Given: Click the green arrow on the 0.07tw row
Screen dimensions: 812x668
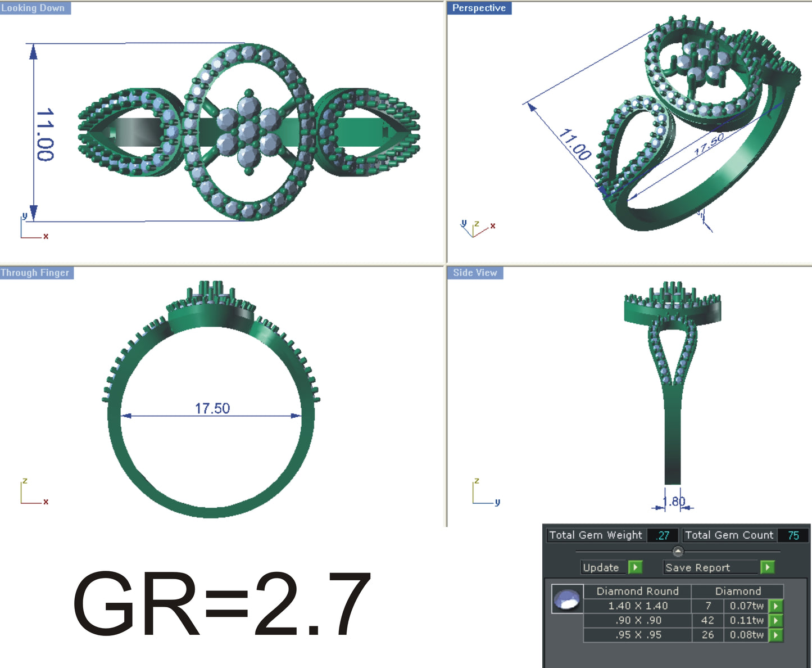Looking at the screenshot, I should pyautogui.click(x=775, y=606).
